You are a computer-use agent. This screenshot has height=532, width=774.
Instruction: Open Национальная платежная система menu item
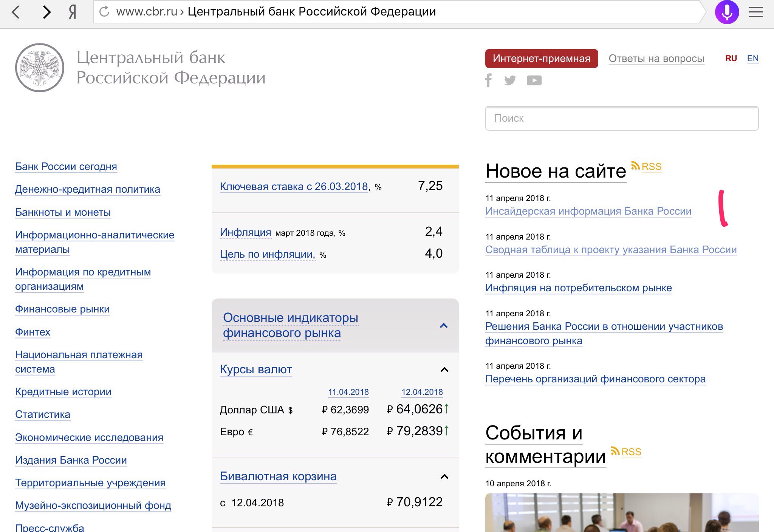tap(79, 362)
